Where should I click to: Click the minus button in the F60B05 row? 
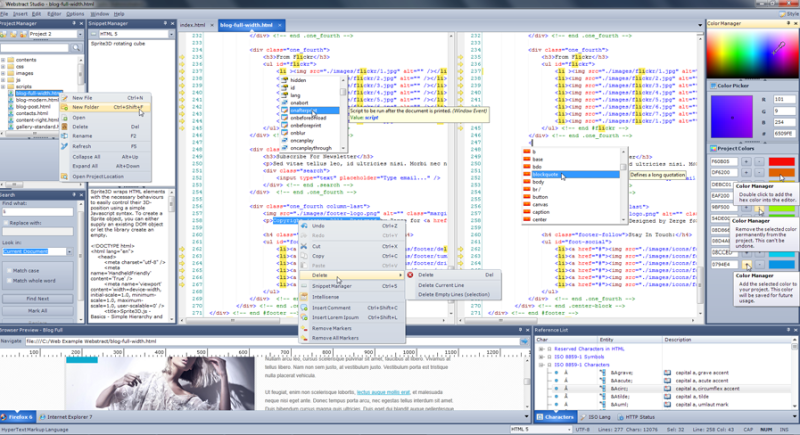click(x=759, y=162)
